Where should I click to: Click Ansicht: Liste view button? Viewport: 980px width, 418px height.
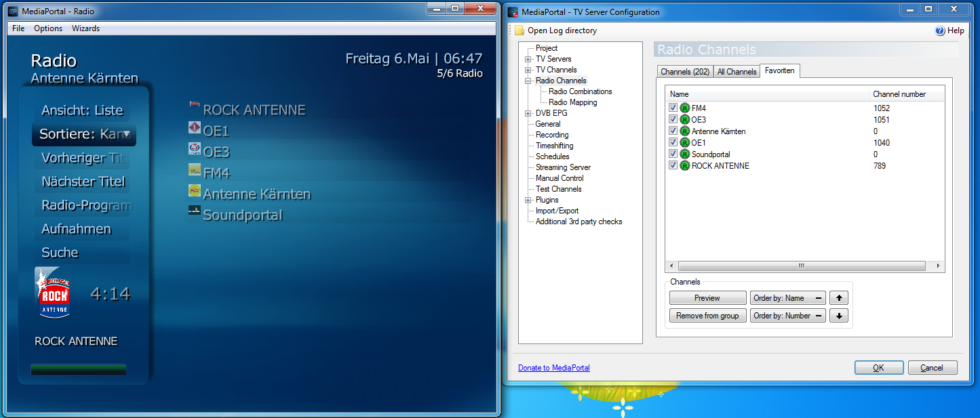(81, 110)
